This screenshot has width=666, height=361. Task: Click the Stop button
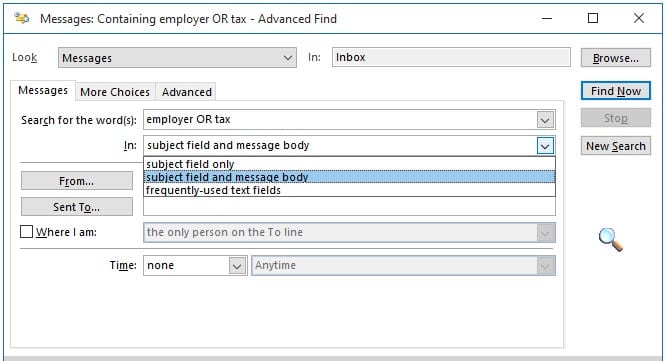615,118
